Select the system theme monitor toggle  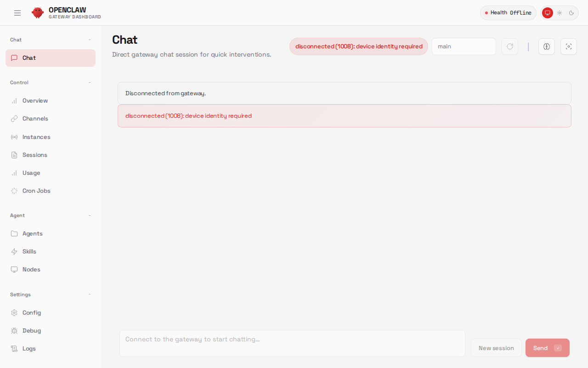pyautogui.click(x=547, y=13)
